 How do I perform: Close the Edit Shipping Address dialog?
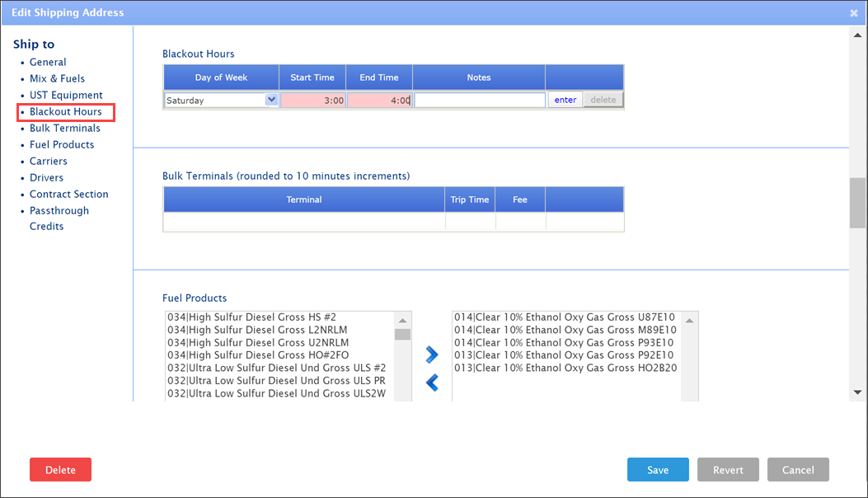(854, 12)
